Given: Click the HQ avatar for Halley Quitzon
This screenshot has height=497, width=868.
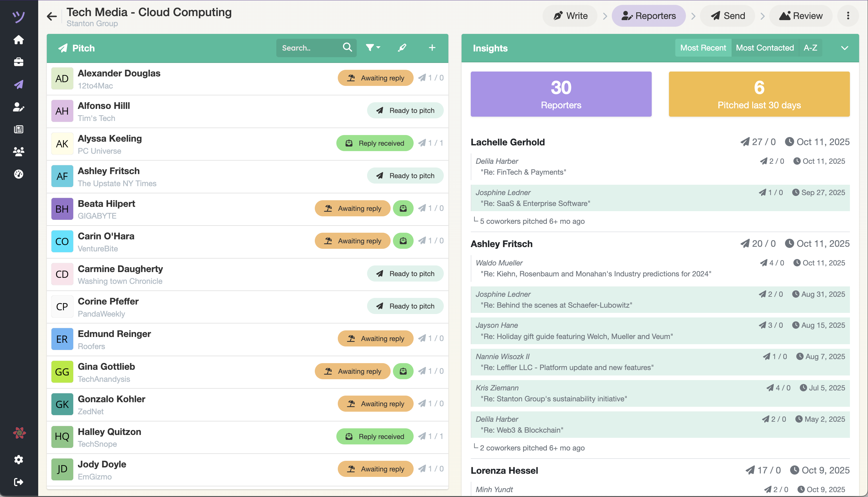Looking at the screenshot, I should point(62,436).
